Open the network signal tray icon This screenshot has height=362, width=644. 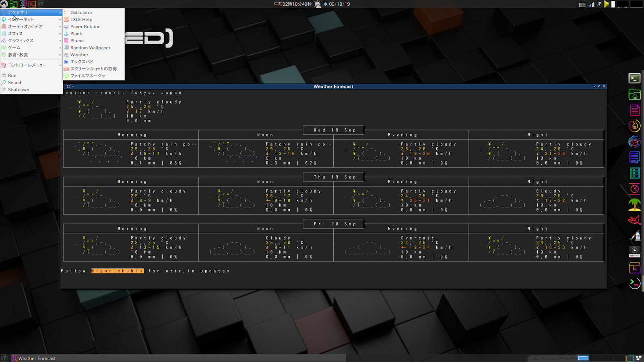click(x=591, y=4)
